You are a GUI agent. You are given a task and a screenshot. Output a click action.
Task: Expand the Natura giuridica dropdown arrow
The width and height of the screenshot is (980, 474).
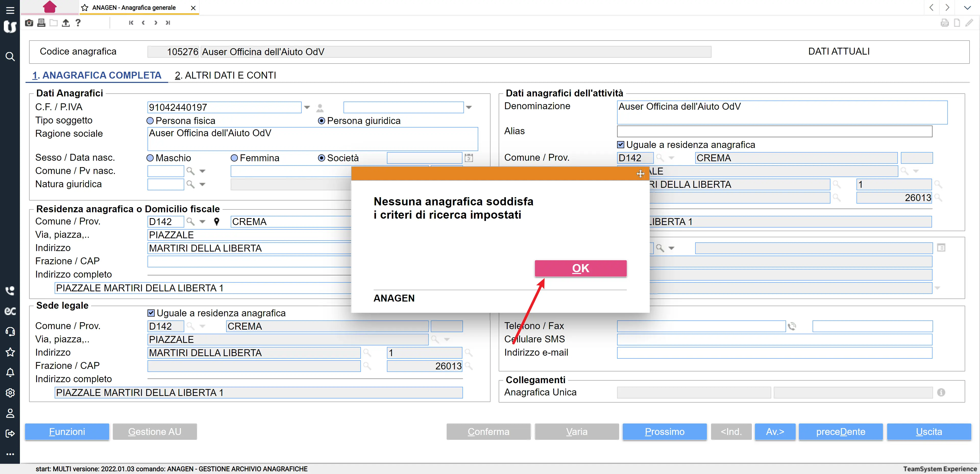pyautogui.click(x=202, y=184)
